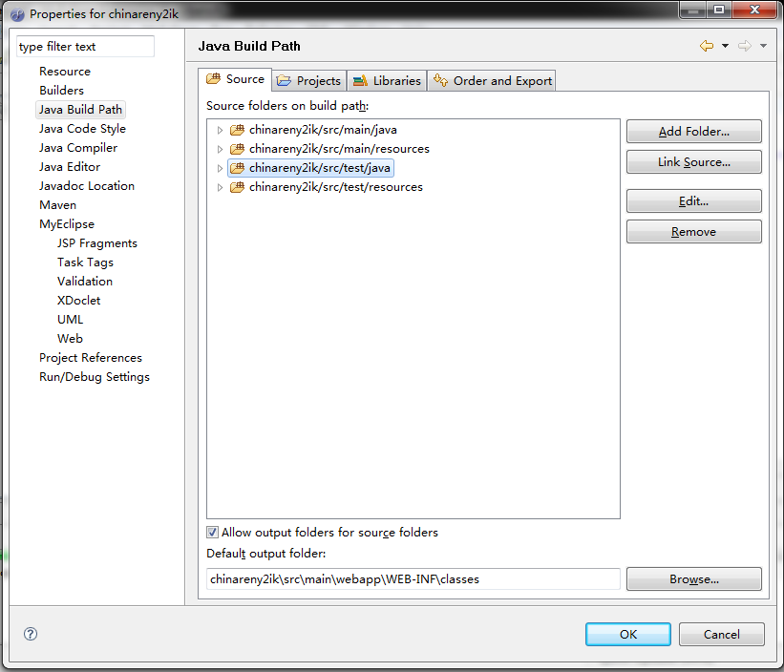Open Java Editor settings

(70, 167)
